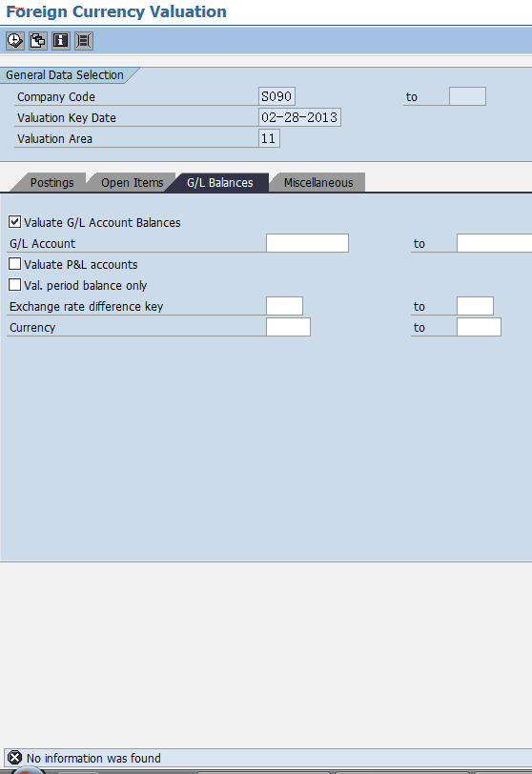Select the G/L Balances tab

[219, 183]
